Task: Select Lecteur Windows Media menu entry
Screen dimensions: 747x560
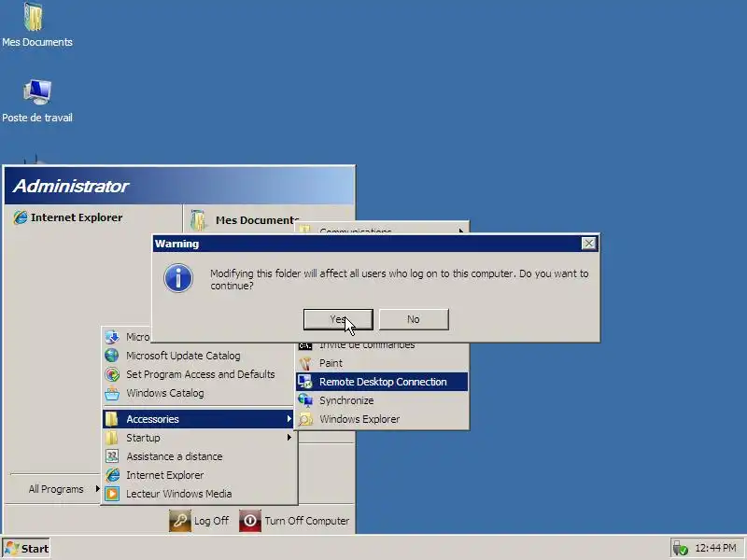Action: 200,494
